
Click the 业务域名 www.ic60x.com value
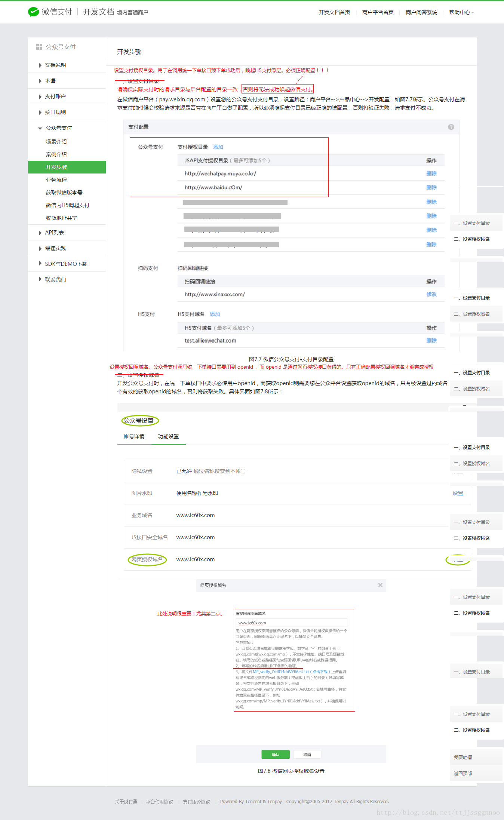[196, 515]
